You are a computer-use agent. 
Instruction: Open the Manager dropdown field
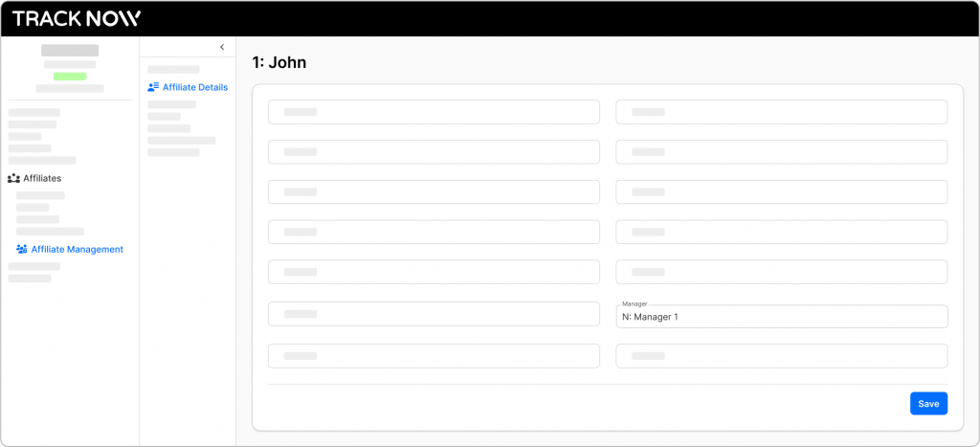point(781,317)
